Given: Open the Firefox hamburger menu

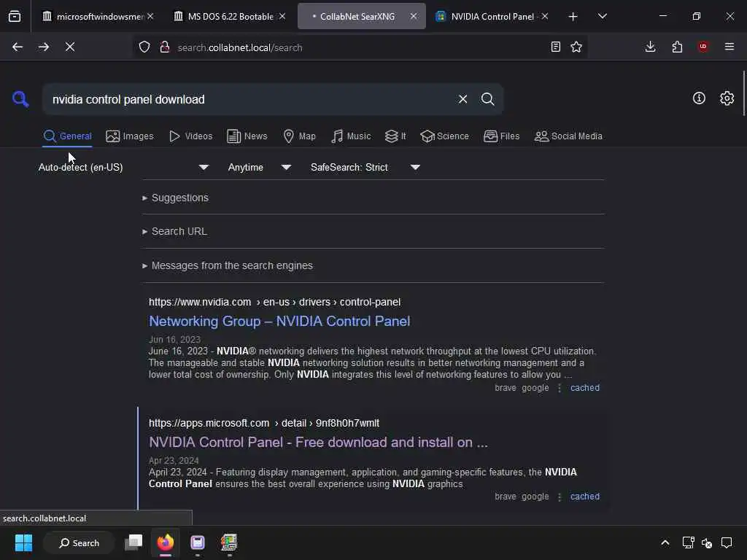Looking at the screenshot, I should (x=729, y=47).
